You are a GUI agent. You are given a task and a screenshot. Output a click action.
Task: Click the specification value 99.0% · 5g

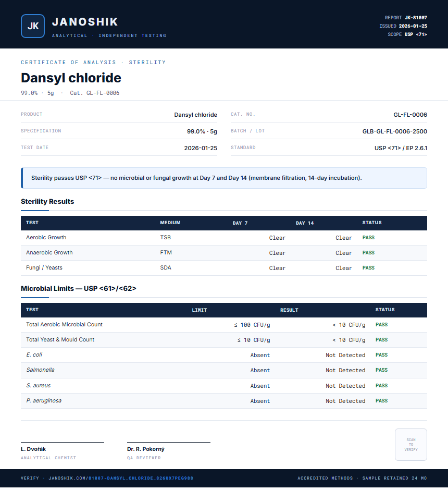click(x=202, y=131)
